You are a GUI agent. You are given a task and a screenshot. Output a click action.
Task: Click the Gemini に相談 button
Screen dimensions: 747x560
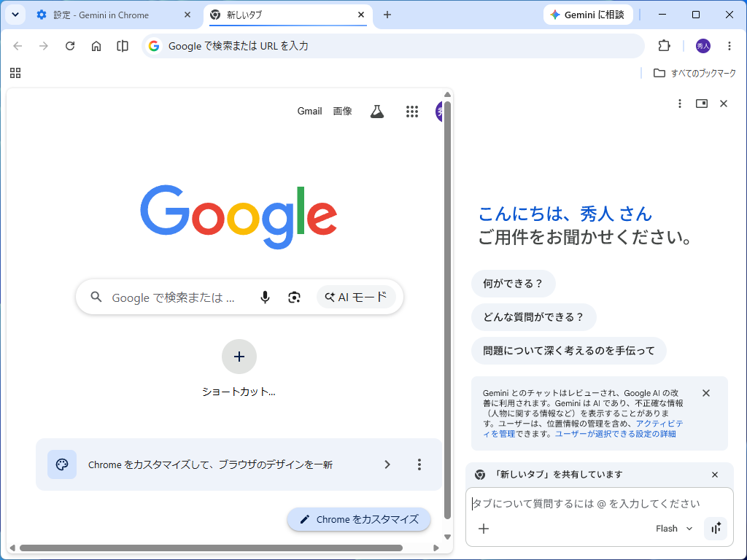[589, 15]
